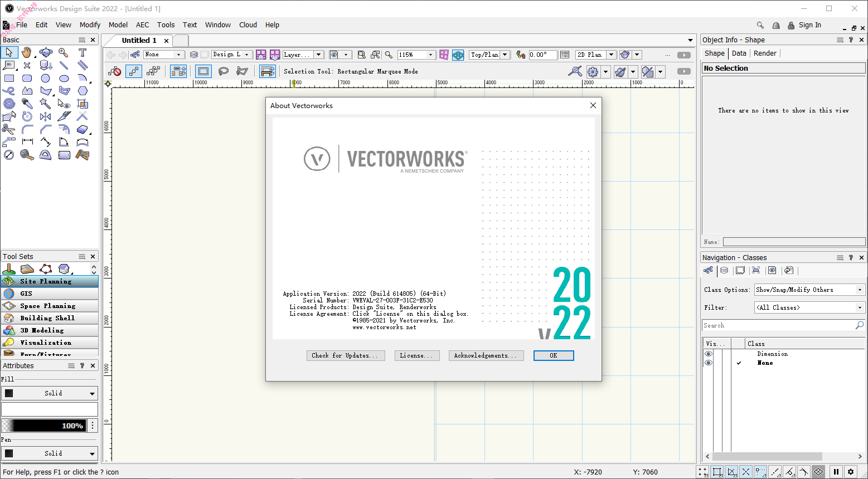Select the Split knife tool
Image resolution: width=868 pixels, height=479 pixels.
64,116
